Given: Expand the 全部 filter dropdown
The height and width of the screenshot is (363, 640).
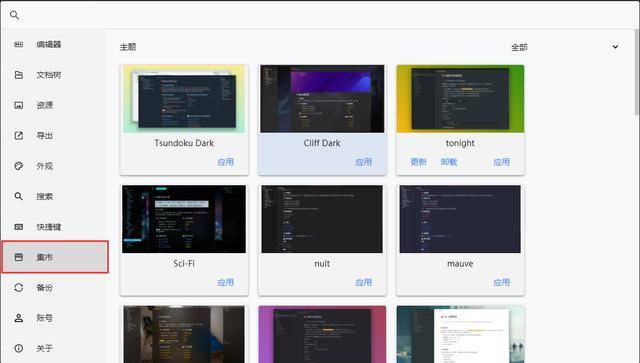Looking at the screenshot, I should [565, 47].
